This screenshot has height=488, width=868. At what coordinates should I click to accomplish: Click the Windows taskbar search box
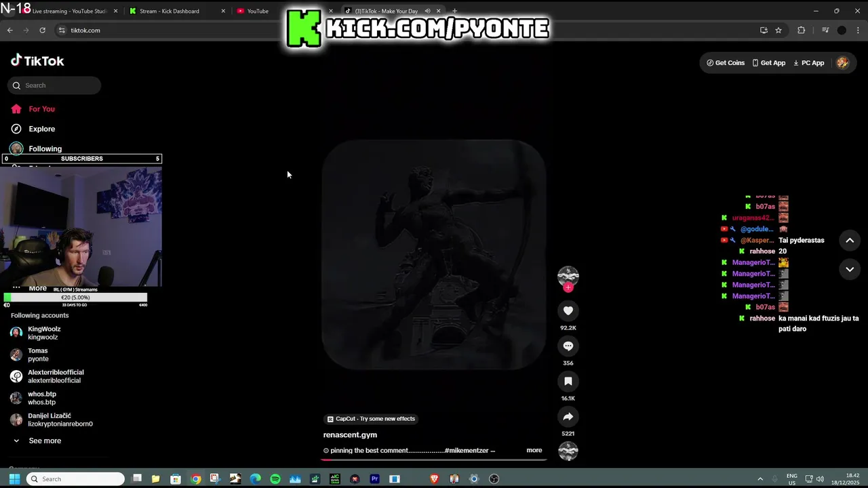pos(75,479)
